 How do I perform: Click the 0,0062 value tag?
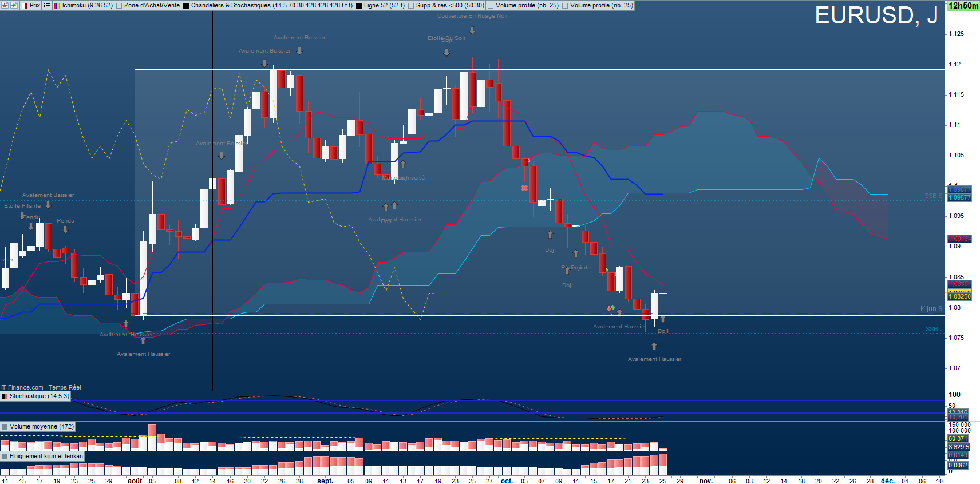(958, 465)
